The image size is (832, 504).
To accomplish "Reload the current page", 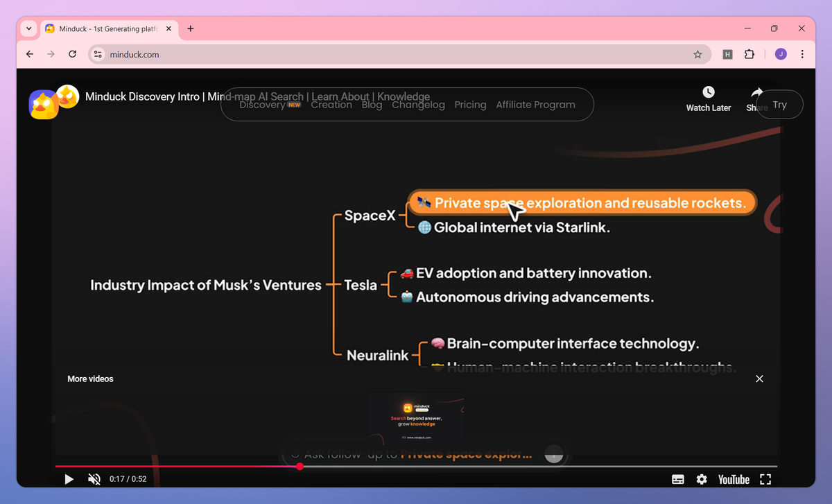I will click(72, 54).
